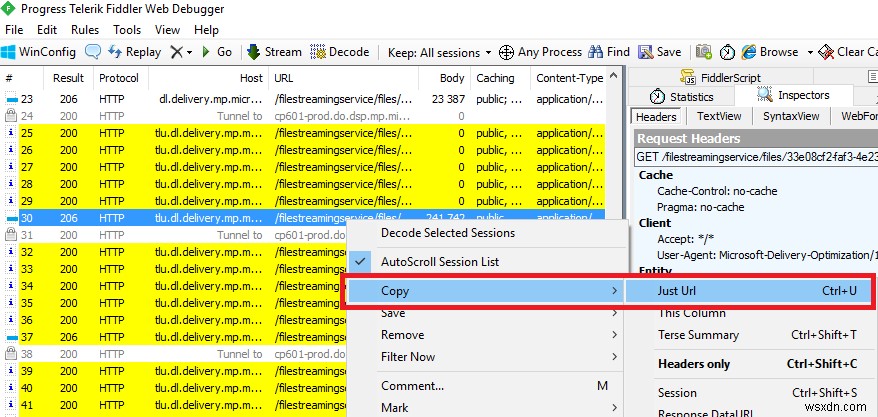The width and height of the screenshot is (878, 417).
Task: Click the download icon of session 37
Action: [x=11, y=338]
